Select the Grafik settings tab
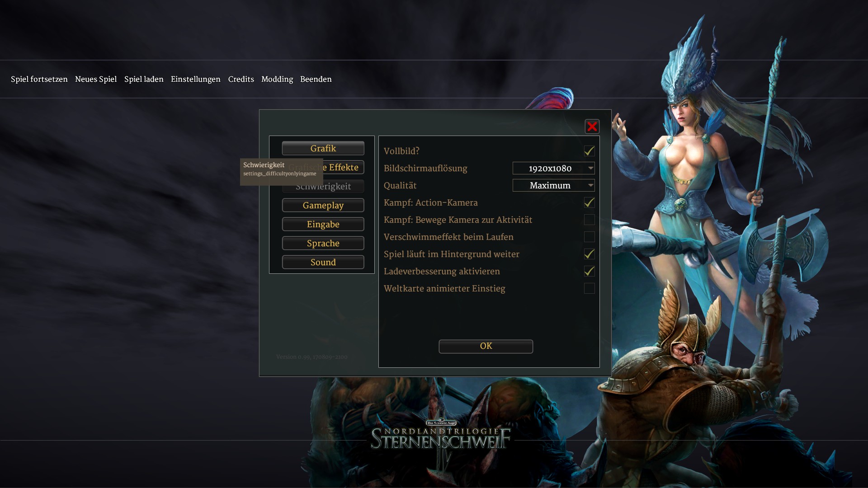868x488 pixels. [323, 148]
